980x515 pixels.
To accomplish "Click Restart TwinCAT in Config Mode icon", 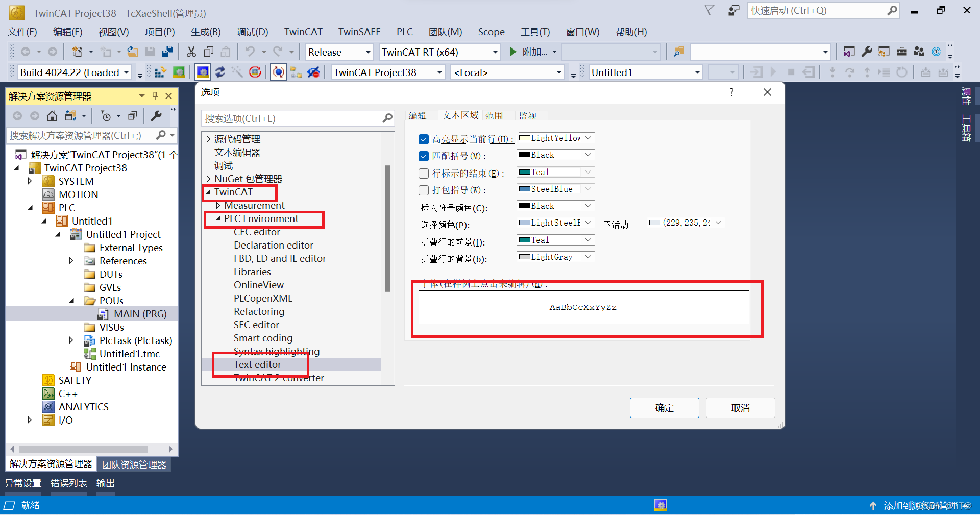I will [203, 72].
